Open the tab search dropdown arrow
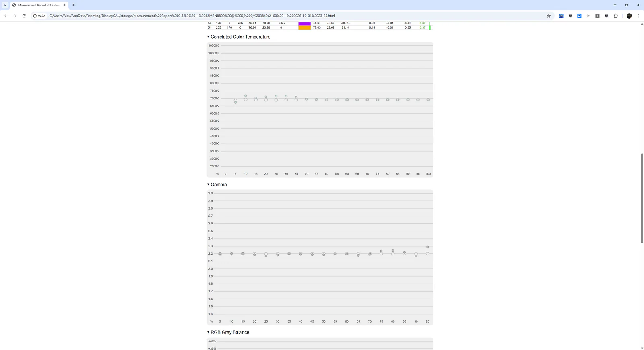The height and width of the screenshot is (350, 644). tap(5, 5)
